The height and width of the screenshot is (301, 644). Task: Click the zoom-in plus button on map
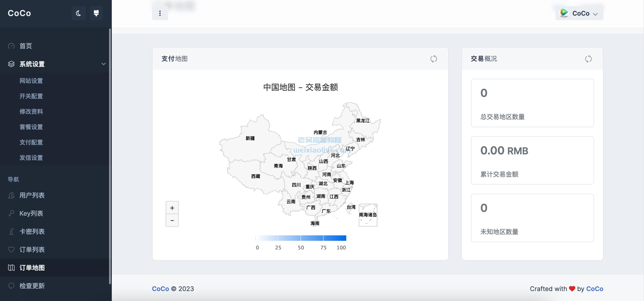tap(172, 207)
